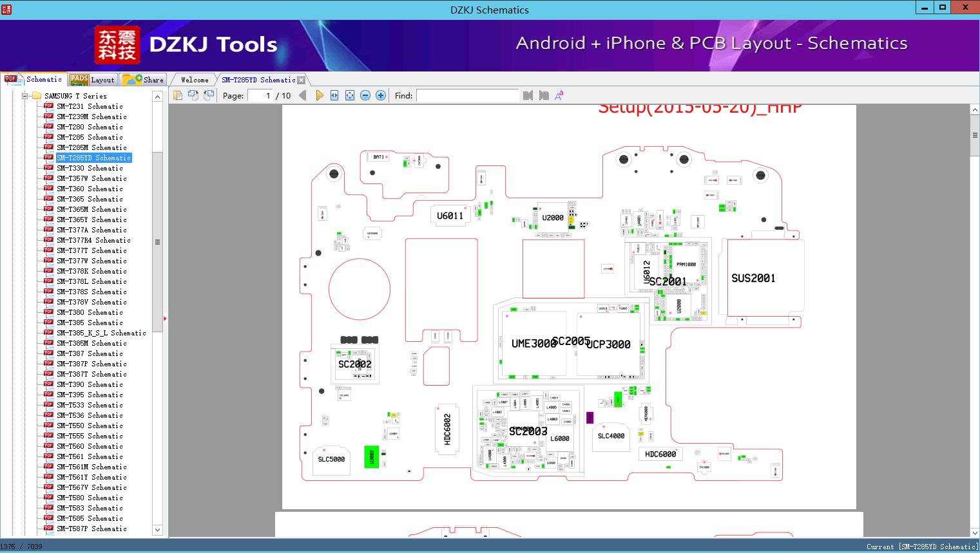The image size is (980, 553).
Task: Open SM-T533 Schematic
Action: 90,405
